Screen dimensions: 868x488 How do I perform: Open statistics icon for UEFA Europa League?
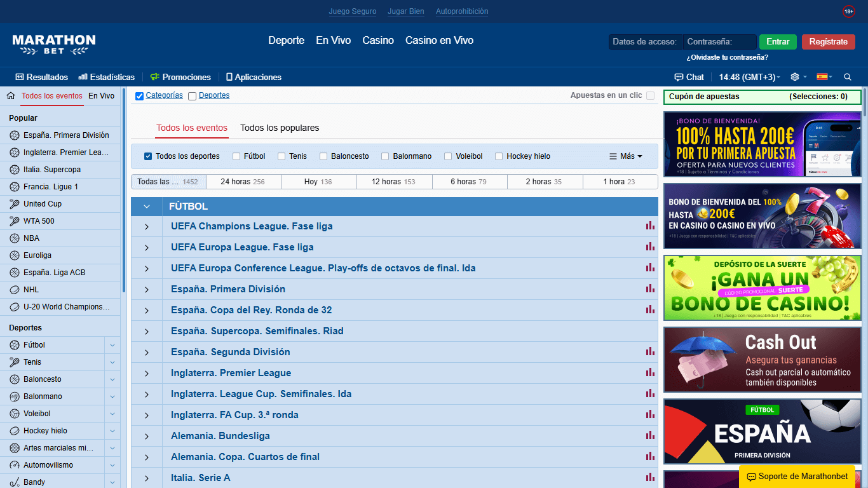650,247
